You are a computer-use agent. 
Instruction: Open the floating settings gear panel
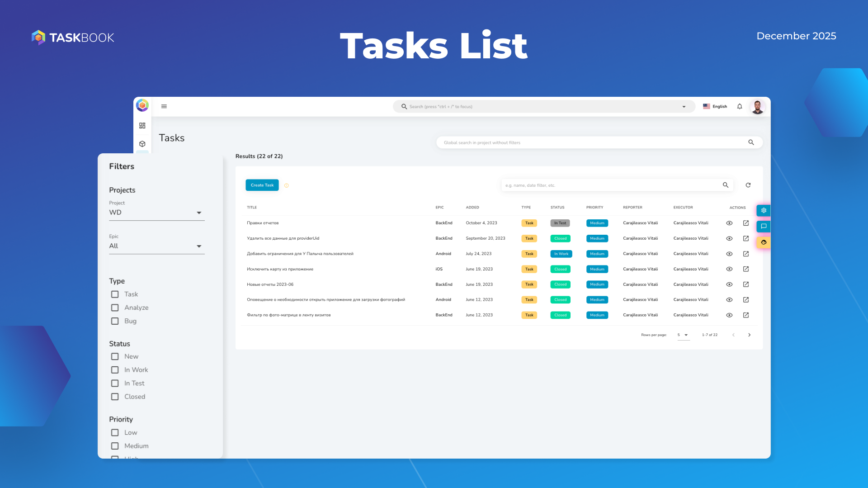pos(763,210)
